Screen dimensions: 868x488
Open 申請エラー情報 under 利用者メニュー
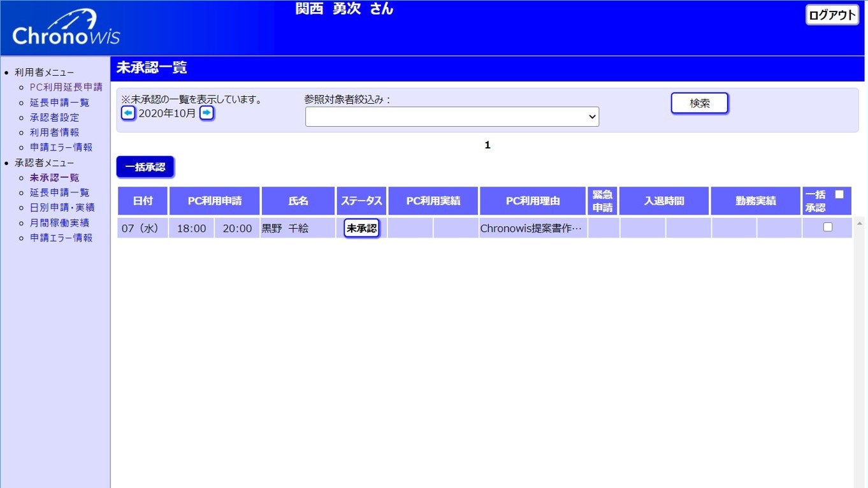[x=61, y=147]
